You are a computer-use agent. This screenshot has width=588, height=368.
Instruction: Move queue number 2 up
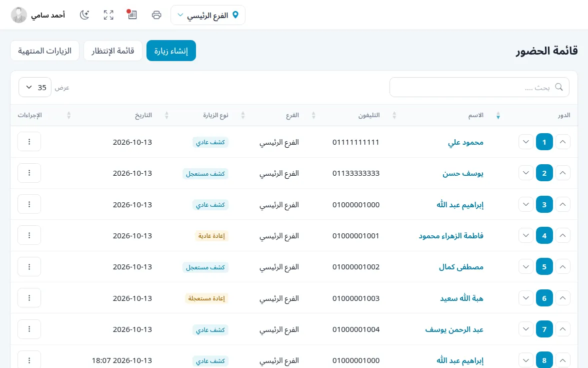[x=562, y=173]
